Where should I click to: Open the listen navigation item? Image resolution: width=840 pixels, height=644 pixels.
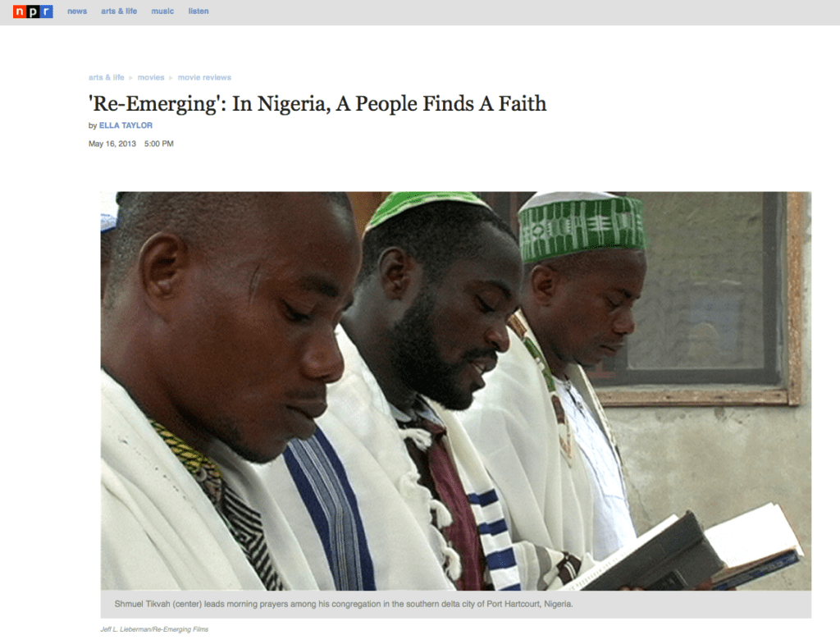coord(199,11)
